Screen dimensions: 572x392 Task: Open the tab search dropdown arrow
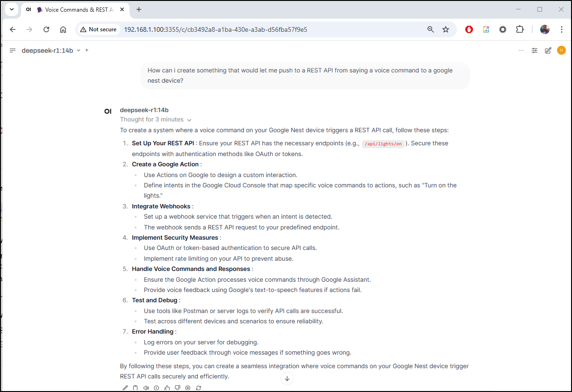click(12, 9)
